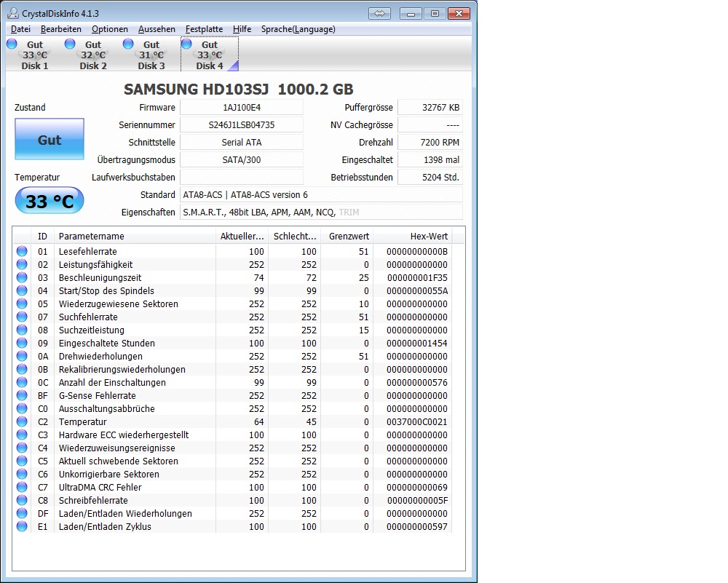The image size is (728, 583).
Task: Click status orb for Temperatur row
Action: (22, 421)
